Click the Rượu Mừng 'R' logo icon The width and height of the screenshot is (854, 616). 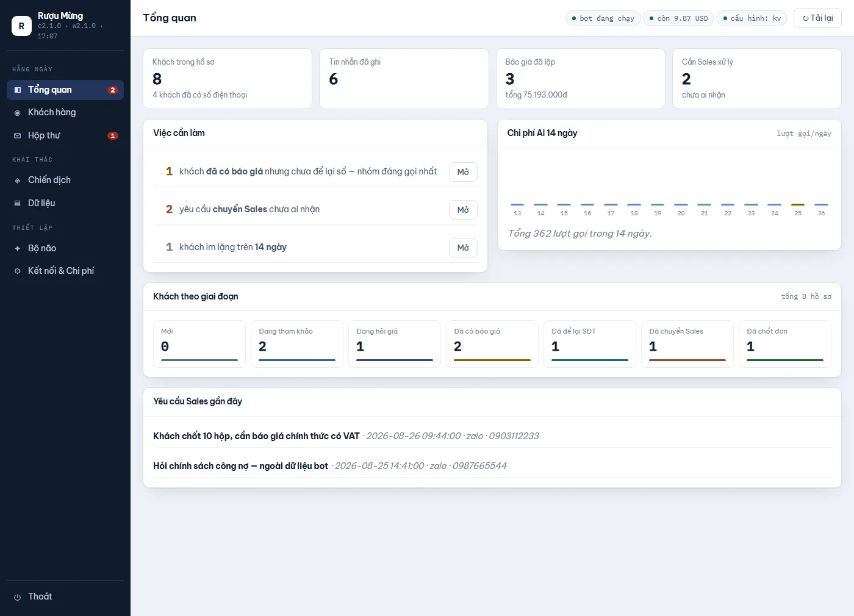click(x=21, y=26)
